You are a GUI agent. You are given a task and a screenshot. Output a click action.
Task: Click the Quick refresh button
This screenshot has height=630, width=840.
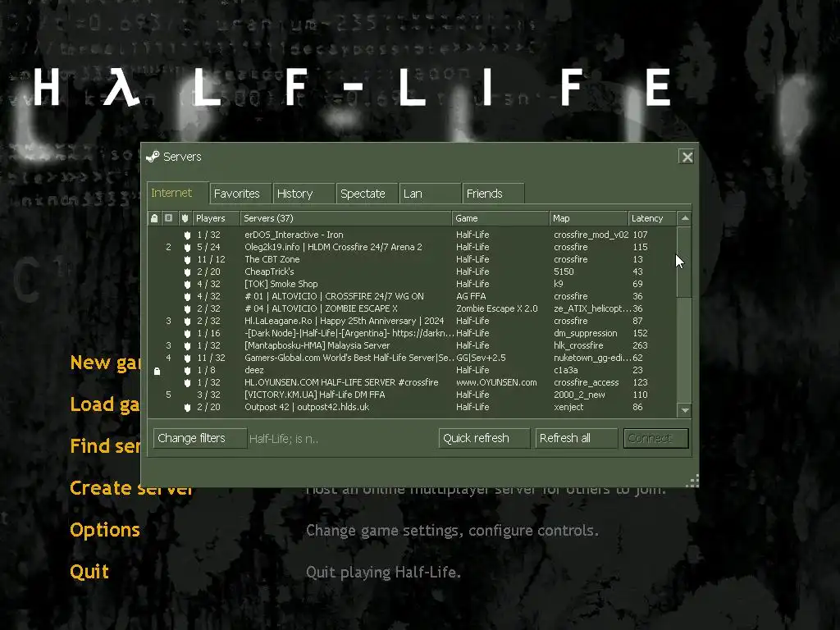484,438
